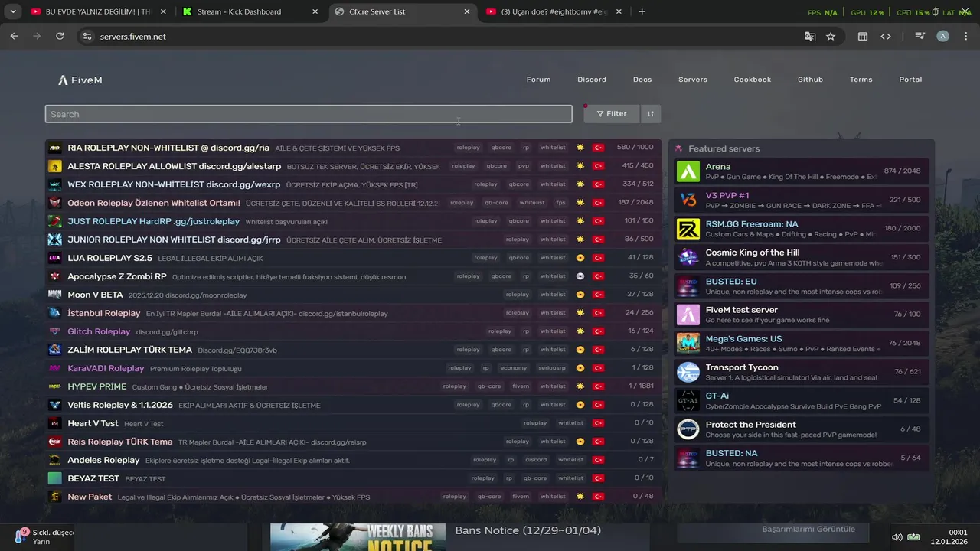Viewport: 980px width, 551px height.
Task: Open the RIA ROLEPLAY server icon
Action: (x=55, y=148)
